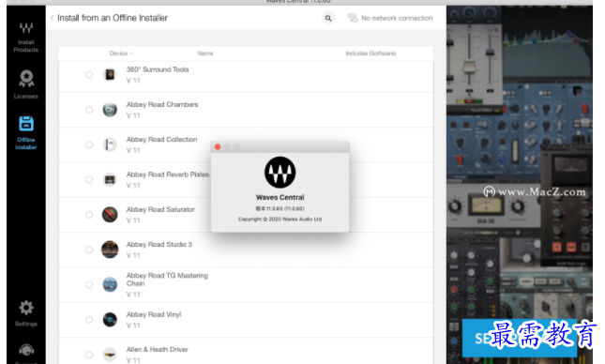This screenshot has width=605, height=364.
Task: Select the Abbey Road Collection radio button
Action: (x=89, y=144)
